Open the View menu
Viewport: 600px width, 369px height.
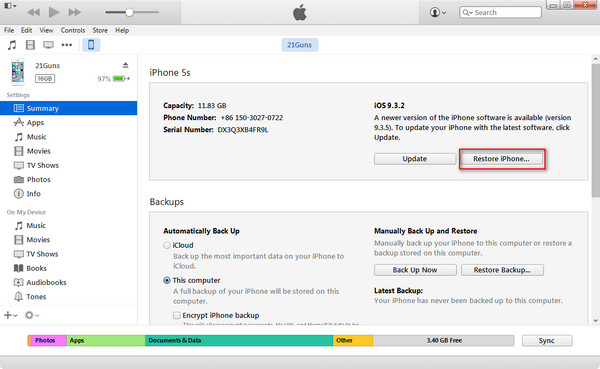click(46, 30)
